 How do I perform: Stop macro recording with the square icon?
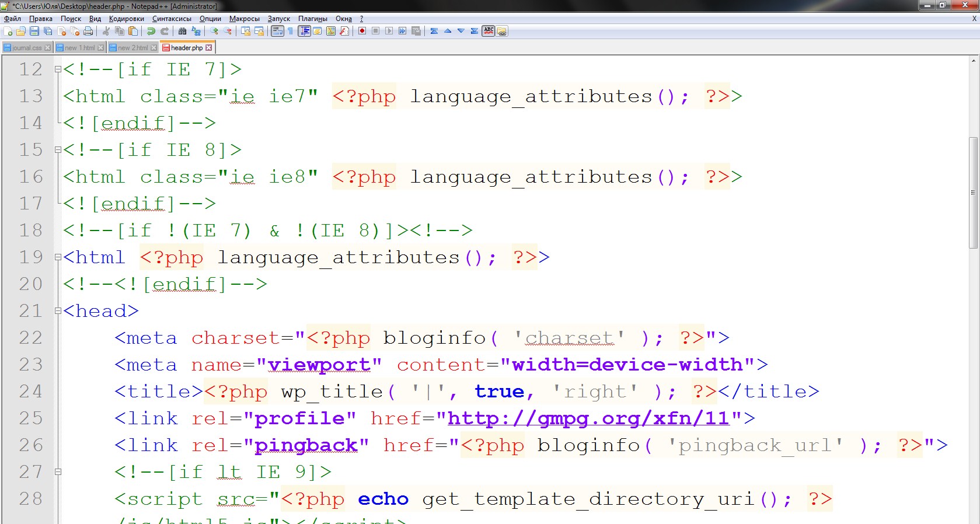pyautogui.click(x=375, y=31)
